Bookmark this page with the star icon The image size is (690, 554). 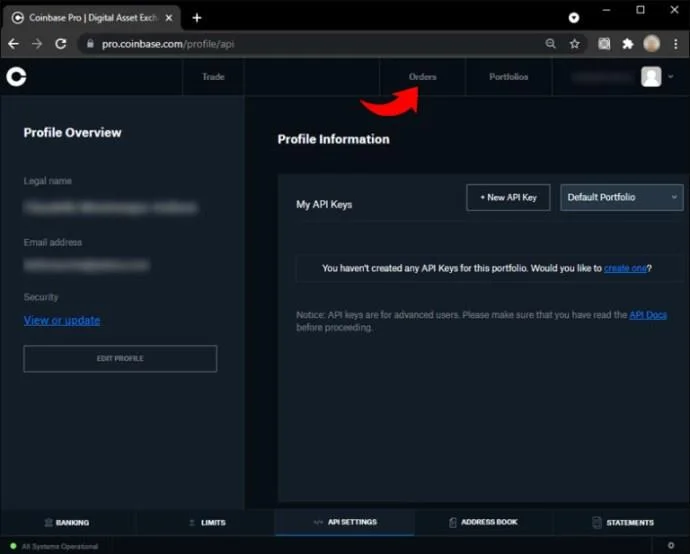pos(574,44)
